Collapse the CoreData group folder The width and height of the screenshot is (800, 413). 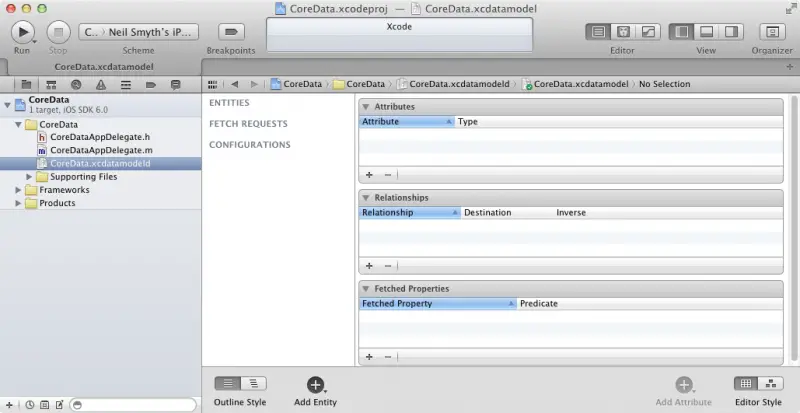[18, 124]
